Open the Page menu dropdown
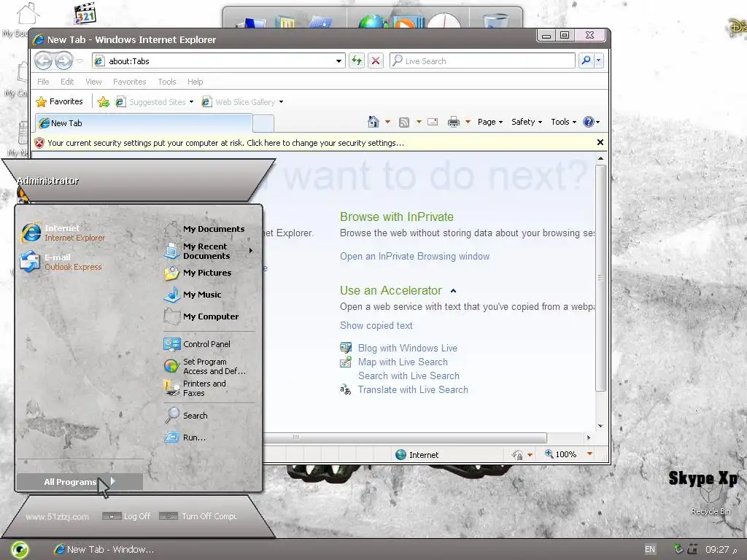Screen dimensions: 747x560 click(490, 122)
